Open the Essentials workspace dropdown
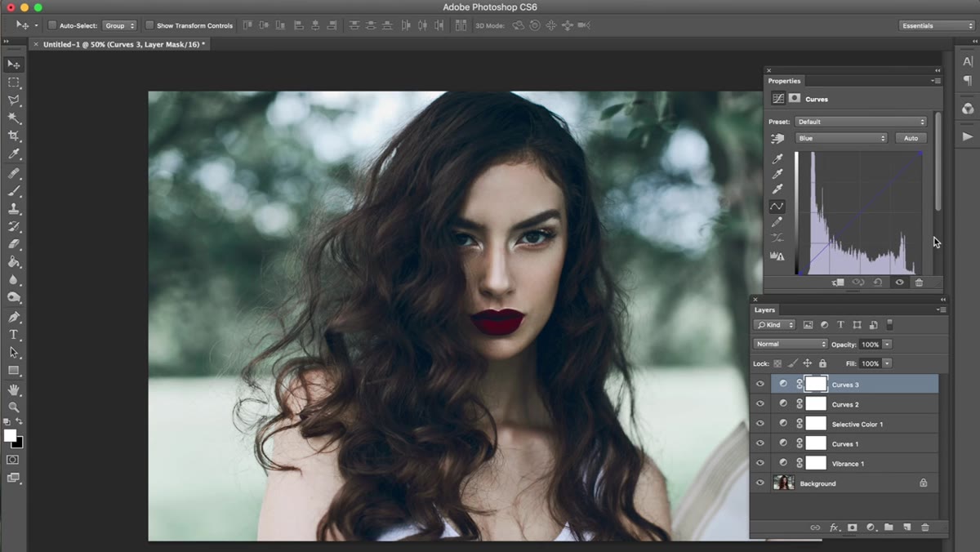The image size is (980, 552). coord(936,25)
